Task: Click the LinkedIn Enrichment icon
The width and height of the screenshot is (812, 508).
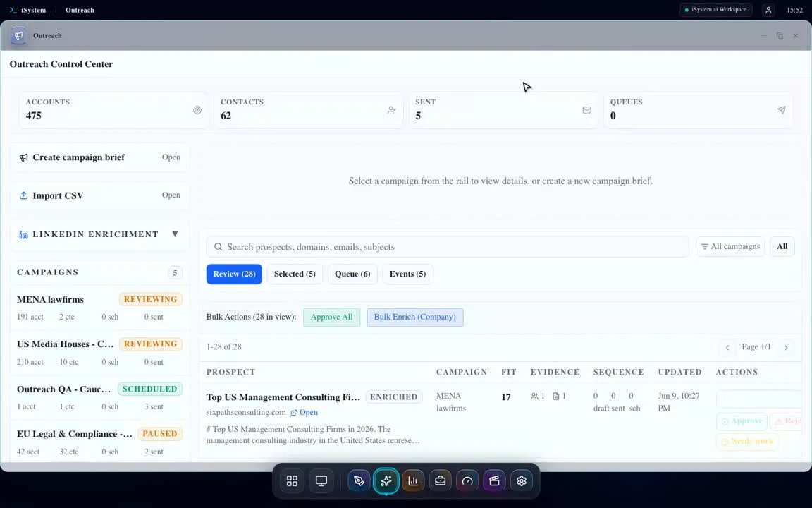Action: [x=24, y=235]
